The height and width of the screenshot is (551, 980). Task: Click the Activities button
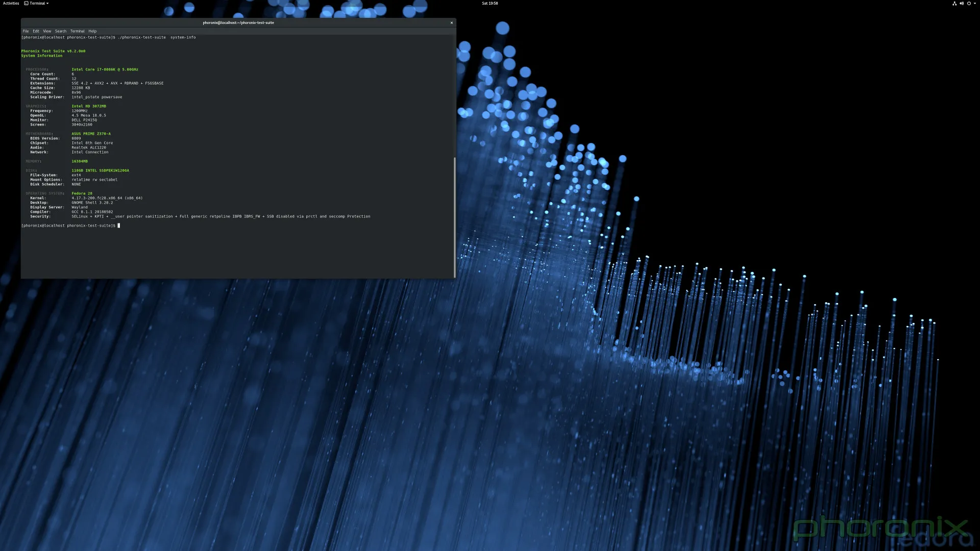pyautogui.click(x=11, y=3)
